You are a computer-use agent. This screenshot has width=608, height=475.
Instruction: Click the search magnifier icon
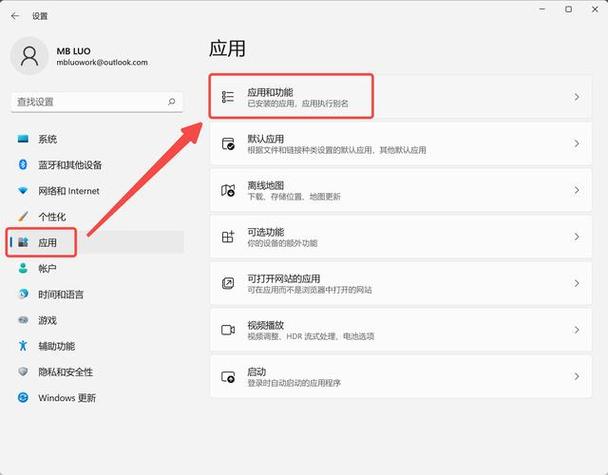pyautogui.click(x=172, y=102)
